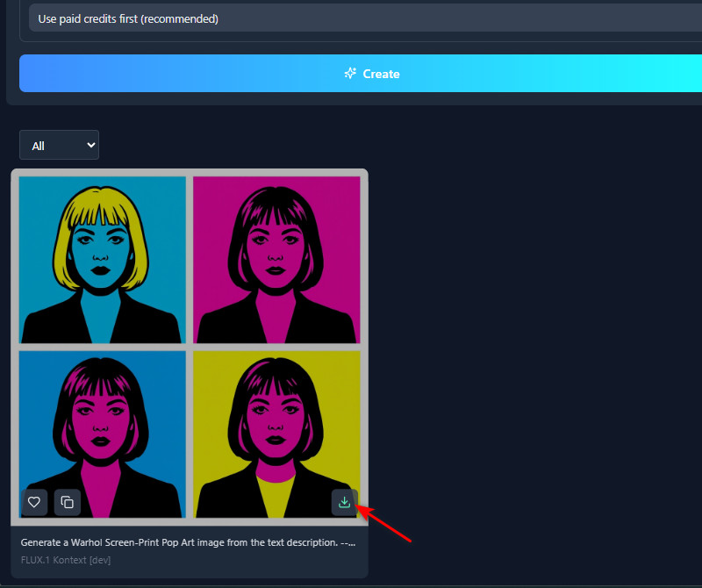Copy the image prompt with duplicate icon

pyautogui.click(x=68, y=503)
